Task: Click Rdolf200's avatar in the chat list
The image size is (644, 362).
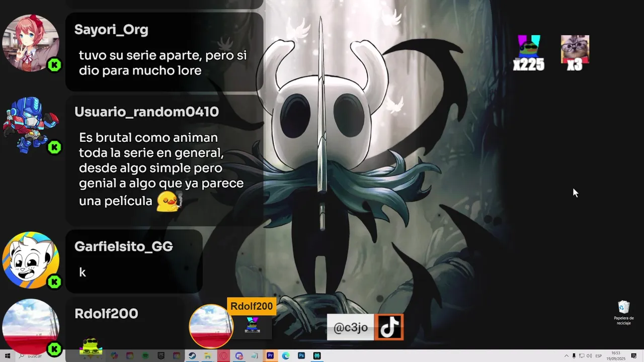Action: tap(31, 326)
